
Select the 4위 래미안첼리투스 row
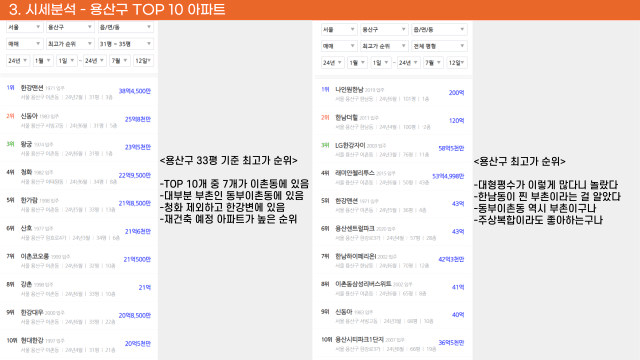(393, 177)
